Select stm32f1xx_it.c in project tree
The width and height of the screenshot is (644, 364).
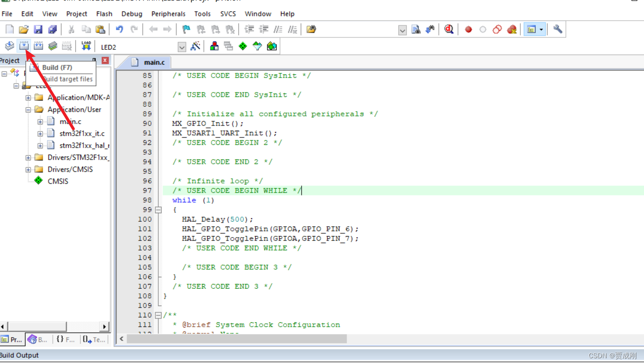[82, 134]
